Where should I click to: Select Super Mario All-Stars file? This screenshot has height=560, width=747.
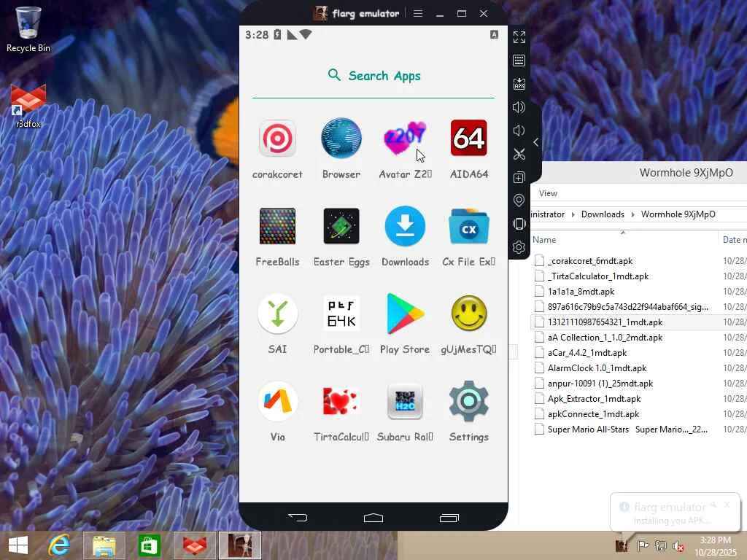[622, 429]
